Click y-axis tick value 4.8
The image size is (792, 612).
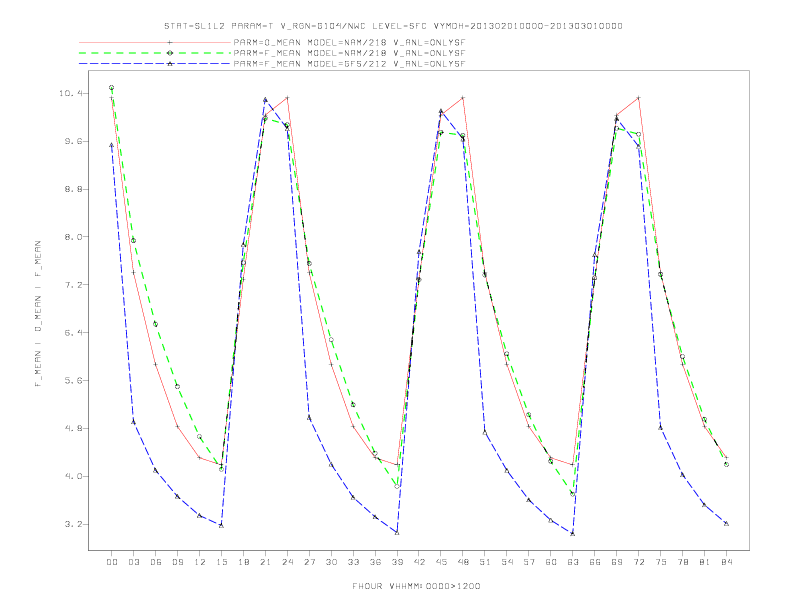[x=73, y=429]
